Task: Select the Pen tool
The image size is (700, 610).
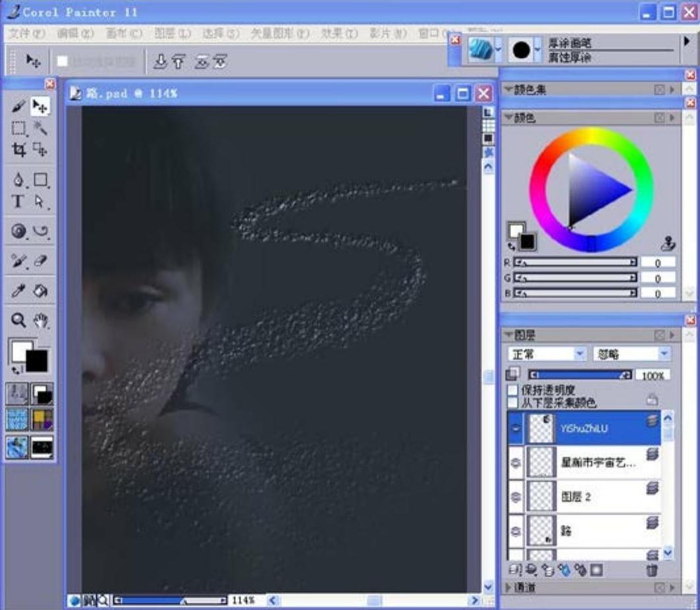Action: (x=18, y=180)
